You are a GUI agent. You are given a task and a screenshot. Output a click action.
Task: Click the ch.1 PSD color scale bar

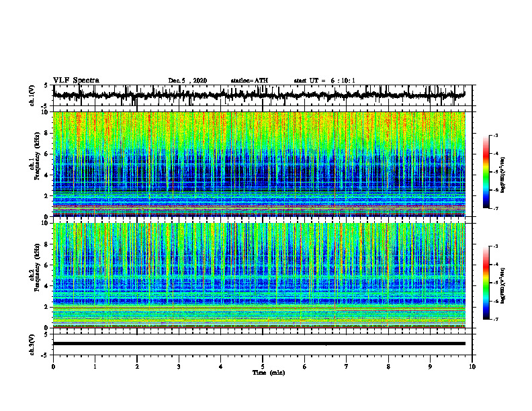coord(486,172)
